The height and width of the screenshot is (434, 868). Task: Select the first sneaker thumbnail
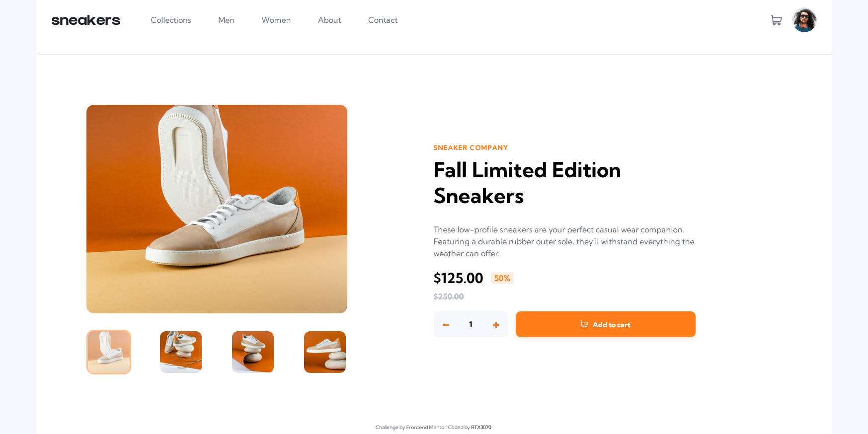(109, 352)
